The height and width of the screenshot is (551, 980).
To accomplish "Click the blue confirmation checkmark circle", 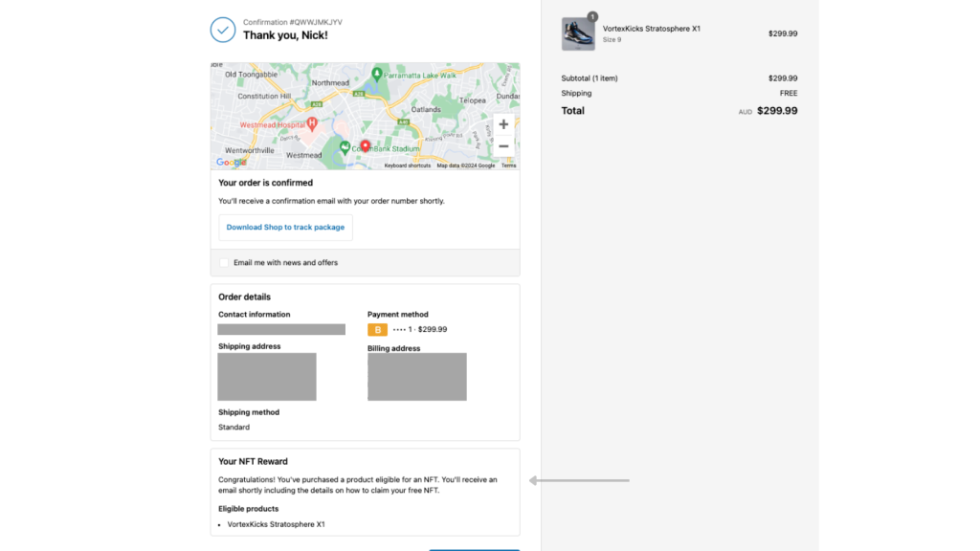I will (x=223, y=30).
